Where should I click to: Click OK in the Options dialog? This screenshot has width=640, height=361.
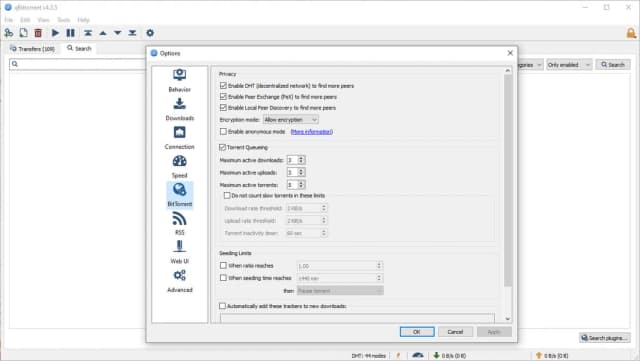(417, 332)
